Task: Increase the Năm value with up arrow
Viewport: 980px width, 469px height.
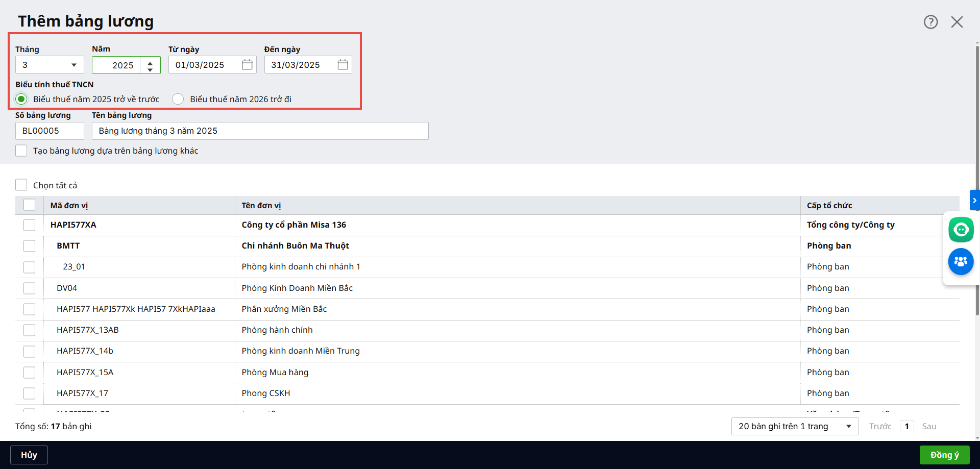Action: coord(150,62)
